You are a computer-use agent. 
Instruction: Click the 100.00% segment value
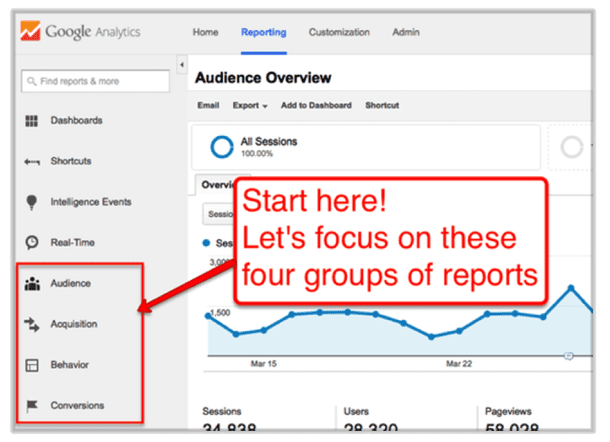pos(257,154)
